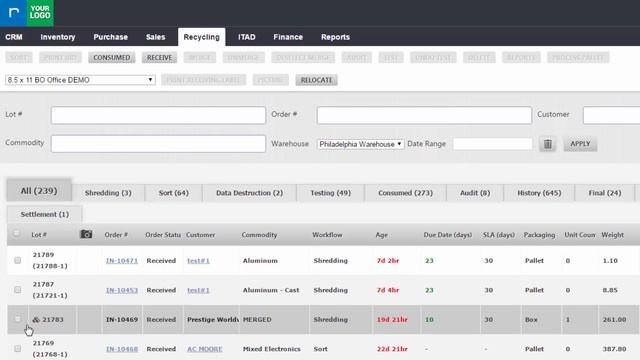Sort by the Age column header
This screenshot has height=360, width=640.
point(382,235)
